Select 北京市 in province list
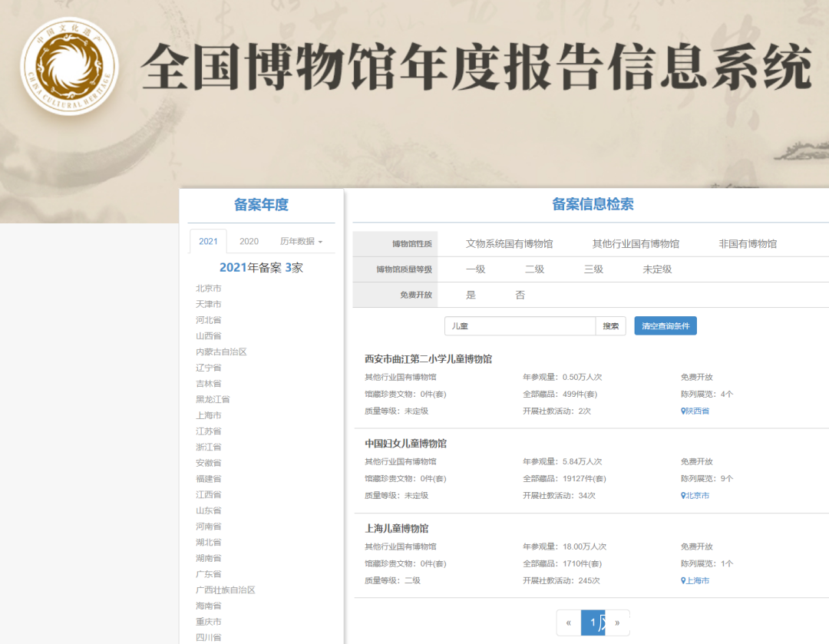This screenshot has width=829, height=644. coord(208,288)
